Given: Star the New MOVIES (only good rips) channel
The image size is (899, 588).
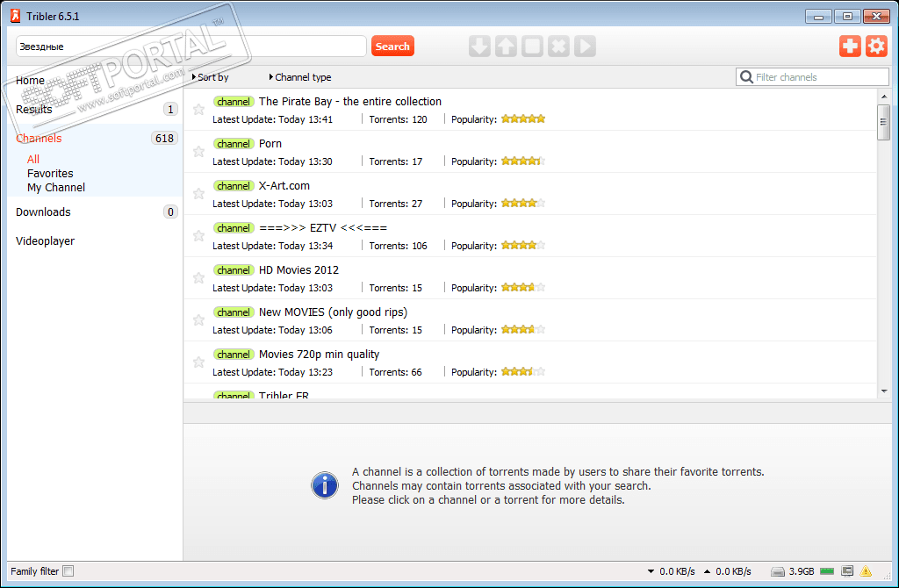Looking at the screenshot, I should click(198, 319).
